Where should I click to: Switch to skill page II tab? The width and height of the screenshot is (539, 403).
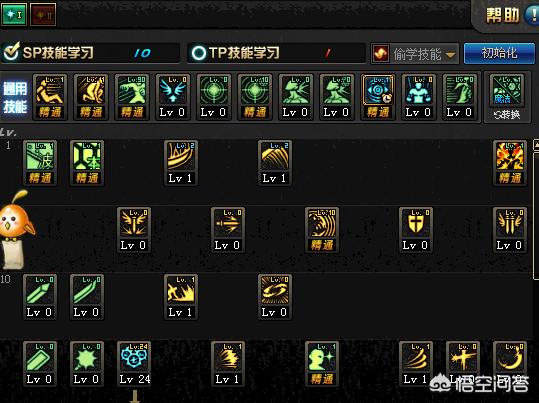pos(43,14)
